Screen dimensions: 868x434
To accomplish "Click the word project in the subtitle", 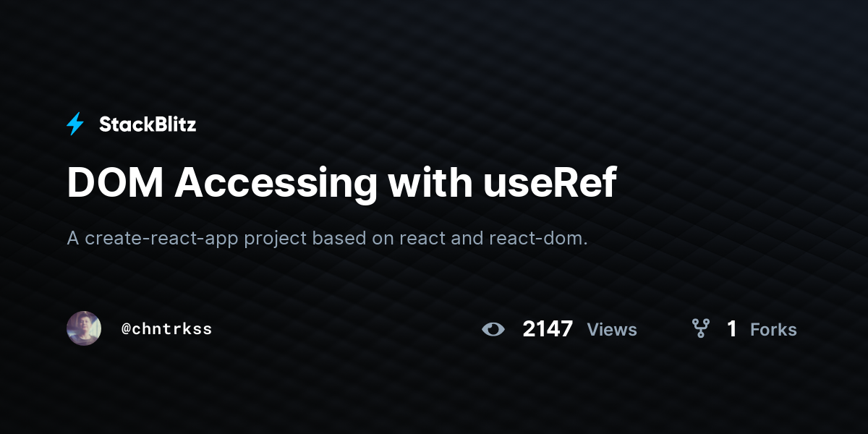I will [276, 239].
